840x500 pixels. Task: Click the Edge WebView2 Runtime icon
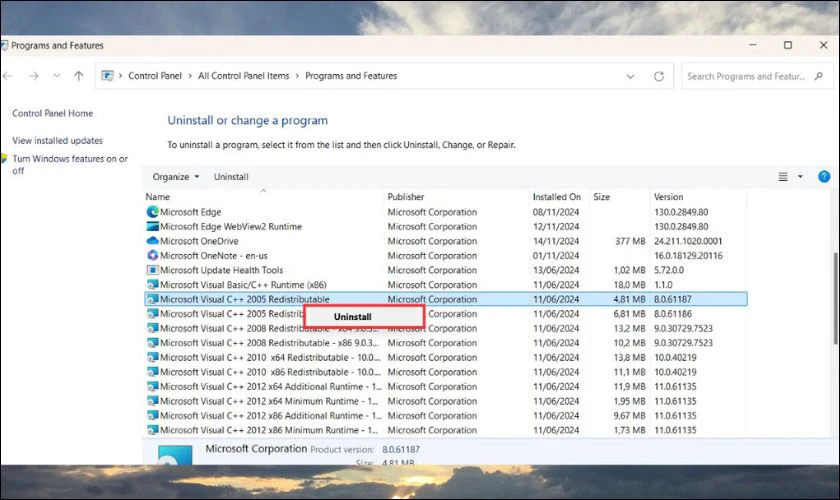153,226
